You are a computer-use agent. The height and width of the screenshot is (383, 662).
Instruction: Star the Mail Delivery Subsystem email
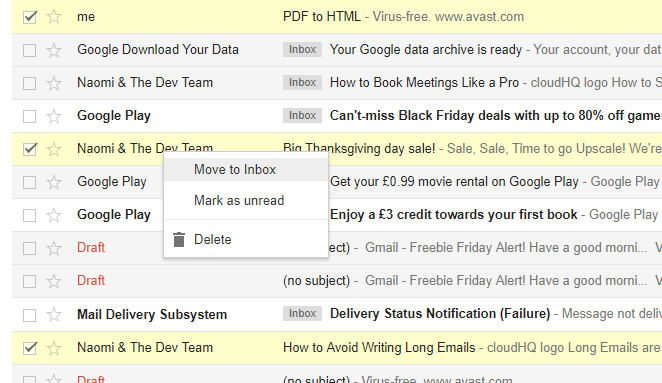54,315
